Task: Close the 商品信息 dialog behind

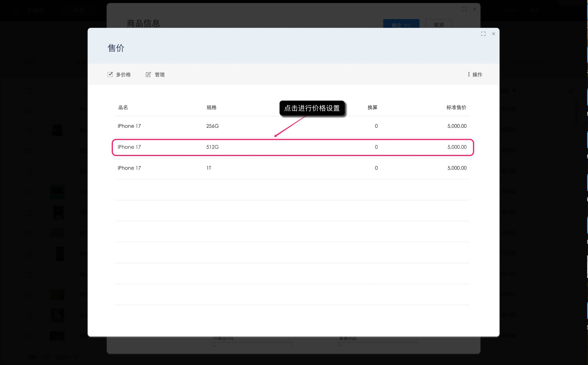Action: (x=475, y=9)
